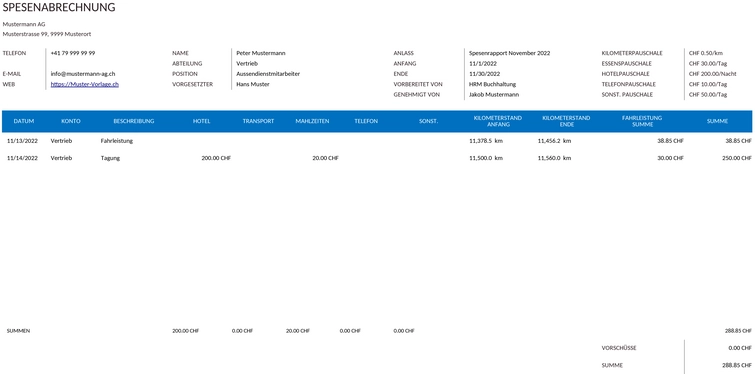Click the HOTEL column header

(201, 121)
